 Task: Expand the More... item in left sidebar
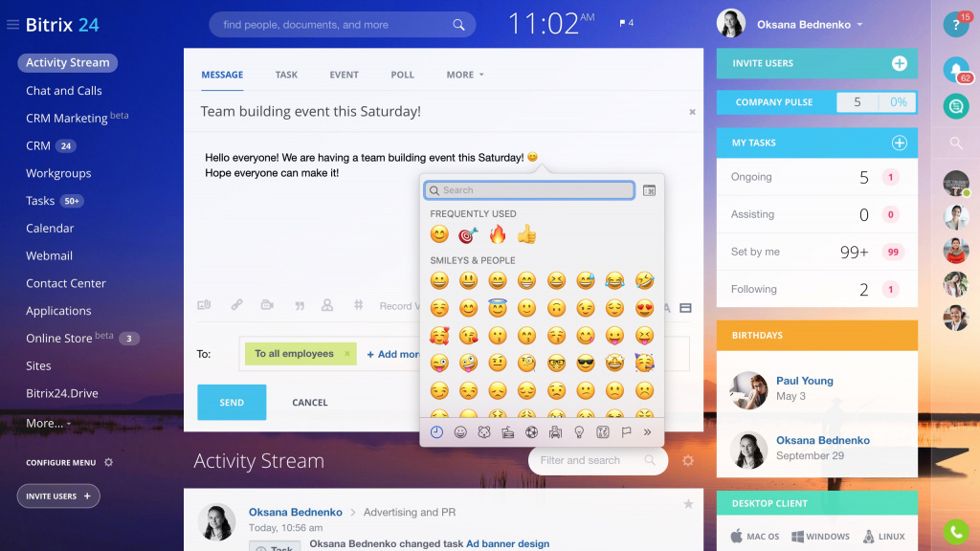(48, 423)
